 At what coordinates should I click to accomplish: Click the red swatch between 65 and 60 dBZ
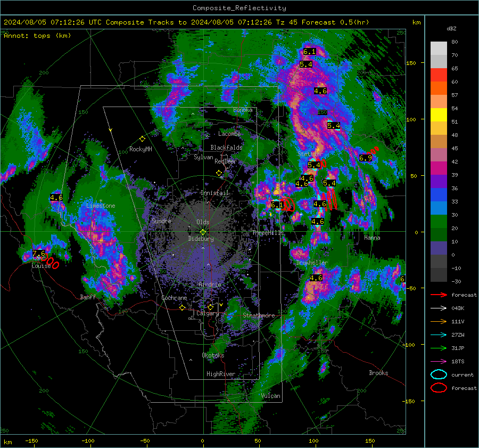pos(439,75)
